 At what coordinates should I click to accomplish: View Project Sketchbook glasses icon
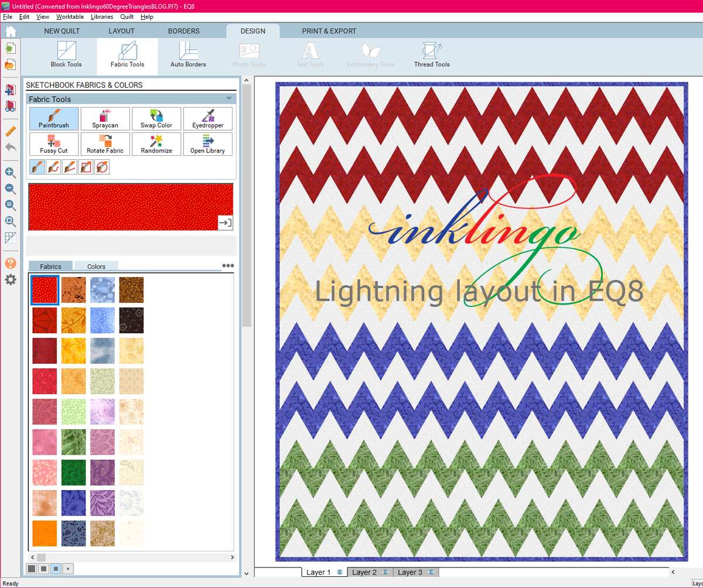(11, 106)
